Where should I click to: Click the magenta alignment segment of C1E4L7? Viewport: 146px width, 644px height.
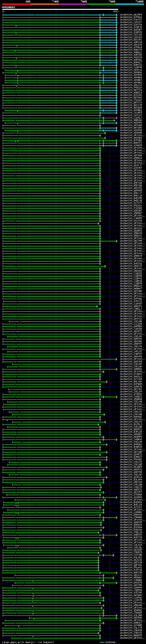(x=110, y=118)
